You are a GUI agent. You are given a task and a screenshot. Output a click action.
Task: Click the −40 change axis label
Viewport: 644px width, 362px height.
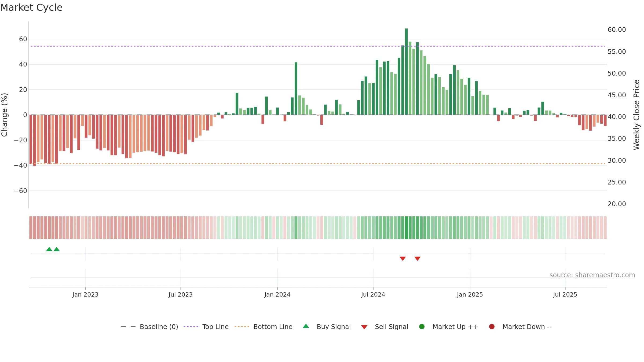(x=21, y=165)
